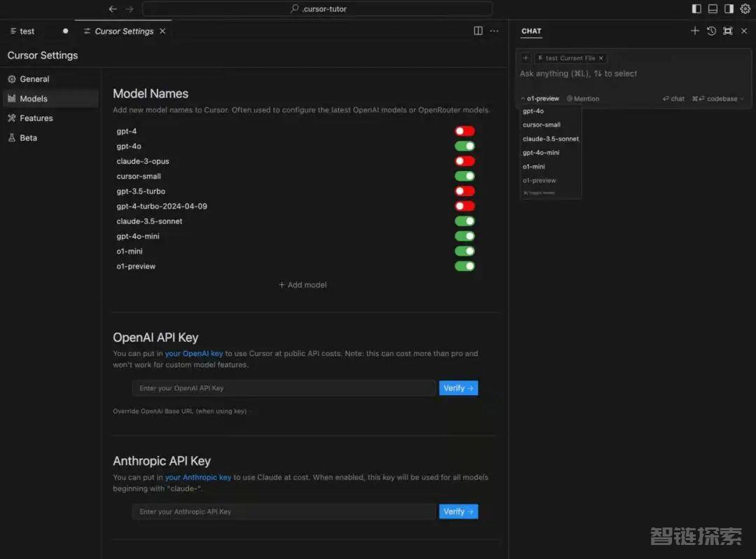Viewport: 756px width, 559px height.
Task: Click the Mention button in chat
Action: [x=583, y=98]
